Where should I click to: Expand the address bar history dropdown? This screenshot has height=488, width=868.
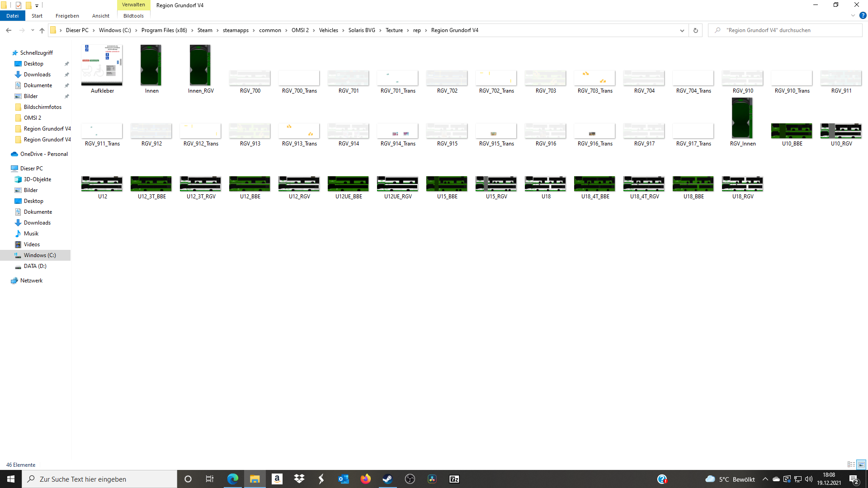682,30
